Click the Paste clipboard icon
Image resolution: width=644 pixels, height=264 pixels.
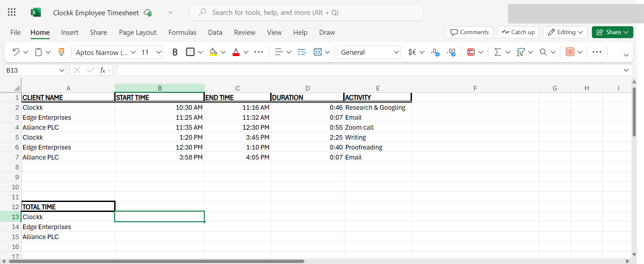coord(39,52)
